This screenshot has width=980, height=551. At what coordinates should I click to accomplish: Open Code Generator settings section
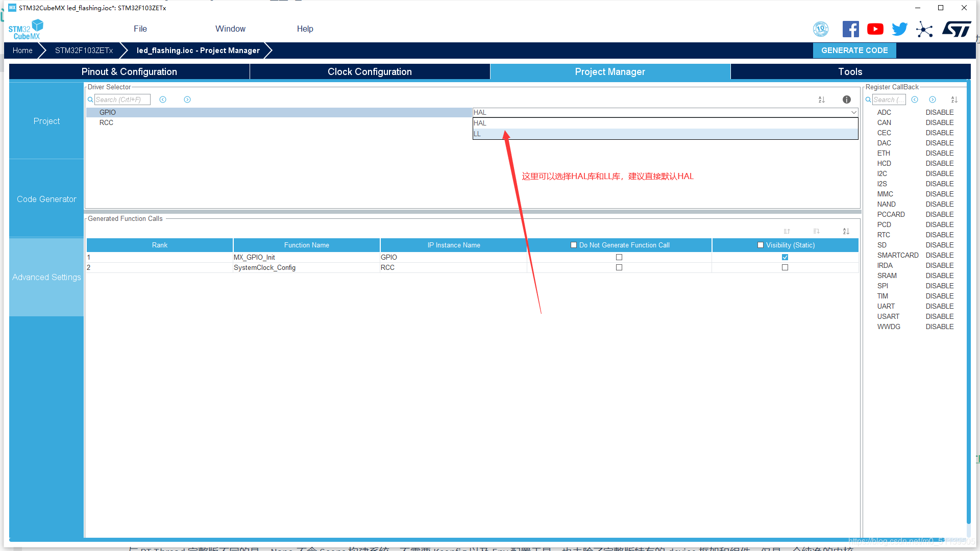click(46, 199)
